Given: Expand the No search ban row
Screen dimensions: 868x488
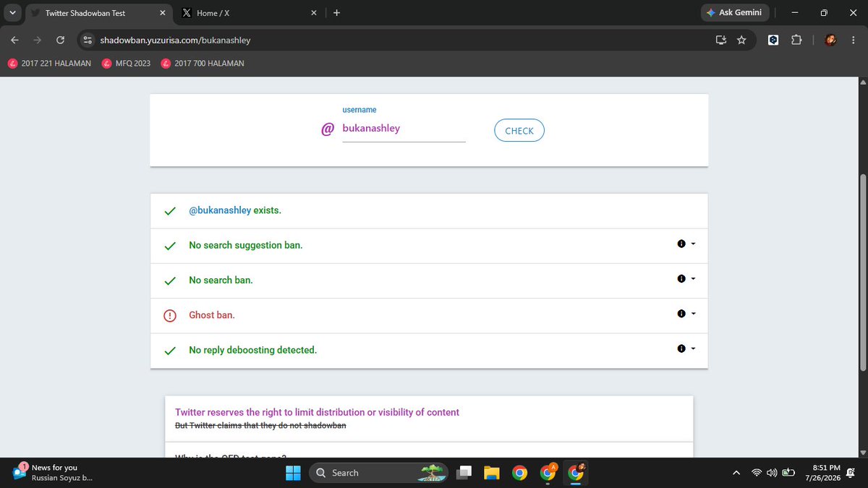Looking at the screenshot, I should click(x=694, y=278).
